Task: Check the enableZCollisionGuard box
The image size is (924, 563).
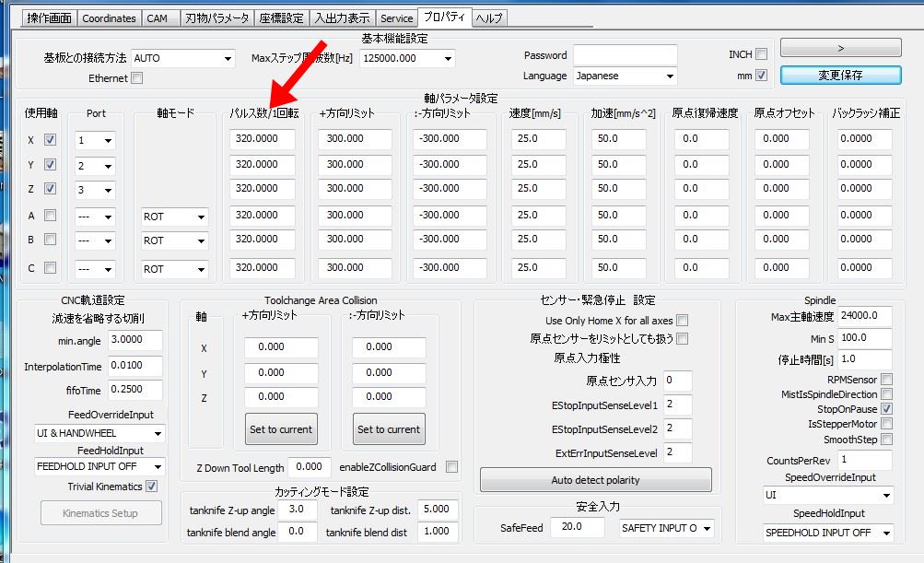Action: click(451, 467)
